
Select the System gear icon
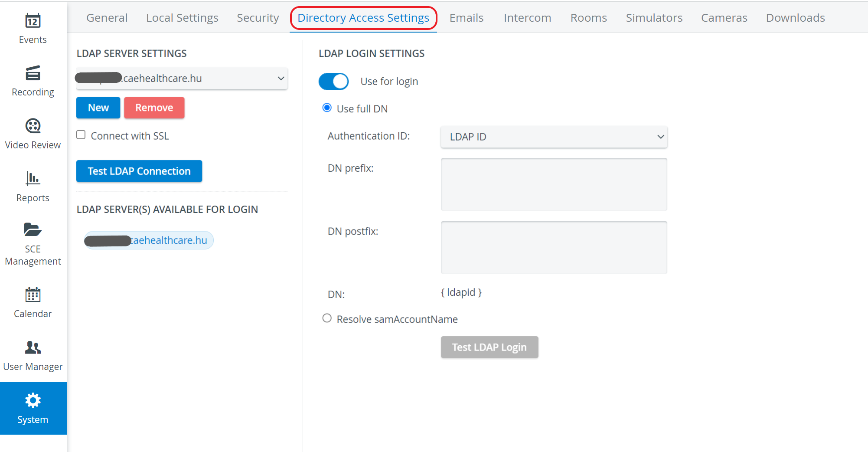pyautogui.click(x=33, y=400)
